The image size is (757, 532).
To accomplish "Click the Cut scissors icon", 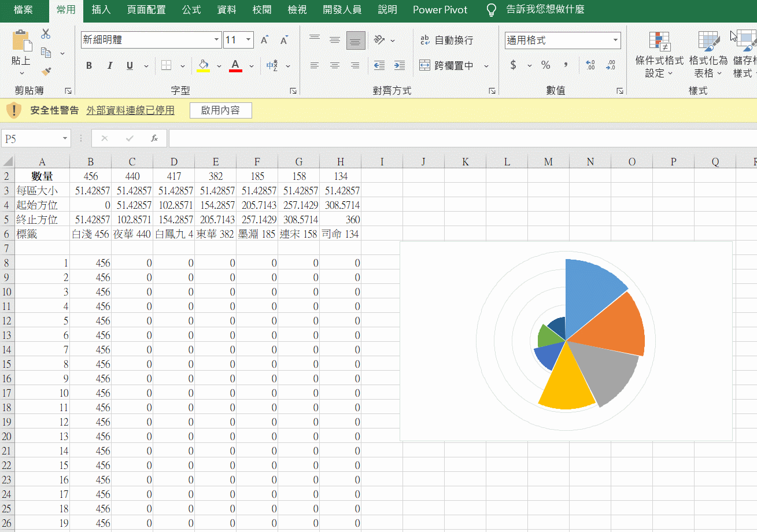I will (46, 34).
